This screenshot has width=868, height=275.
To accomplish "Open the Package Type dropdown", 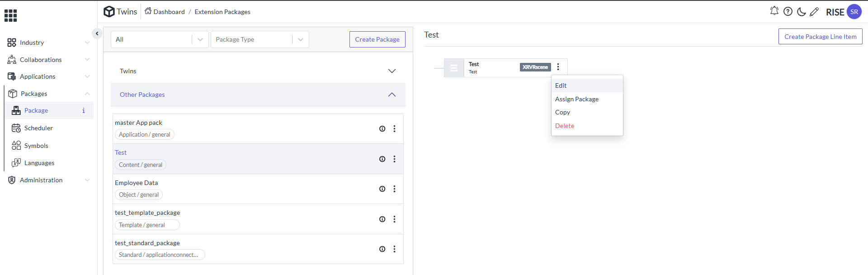I will click(260, 39).
